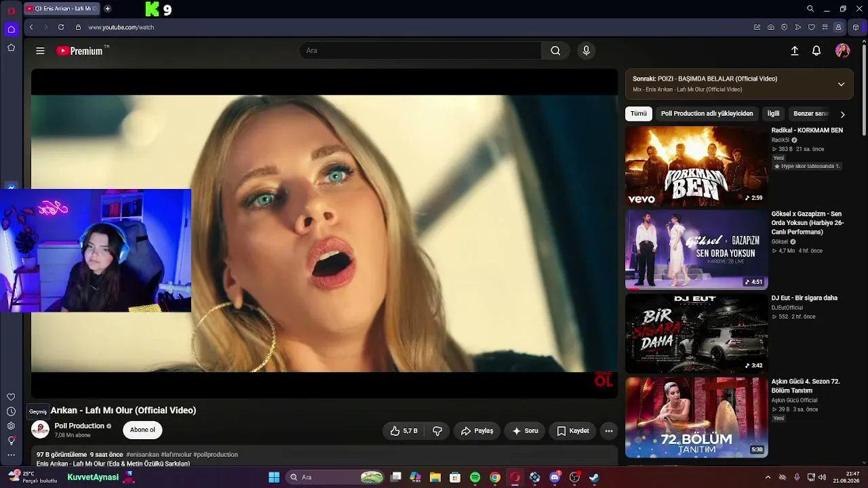Subscribe with the Abone ol button

pos(142,430)
